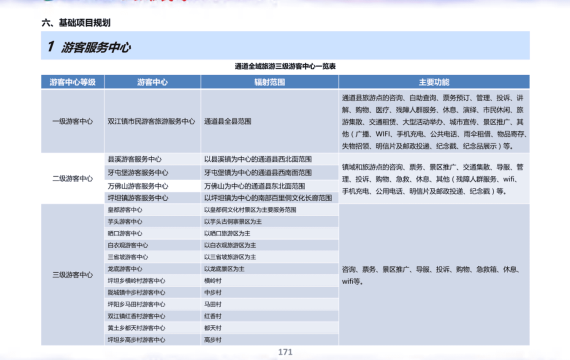Click the 牙屯堡游客服务中心 row
The height and width of the screenshot is (360, 570).
coord(222,173)
